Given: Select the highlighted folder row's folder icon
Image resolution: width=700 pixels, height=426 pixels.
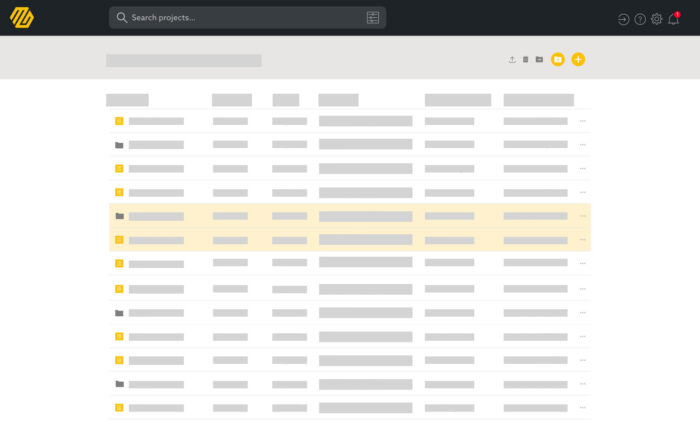Looking at the screenshot, I should [119, 216].
